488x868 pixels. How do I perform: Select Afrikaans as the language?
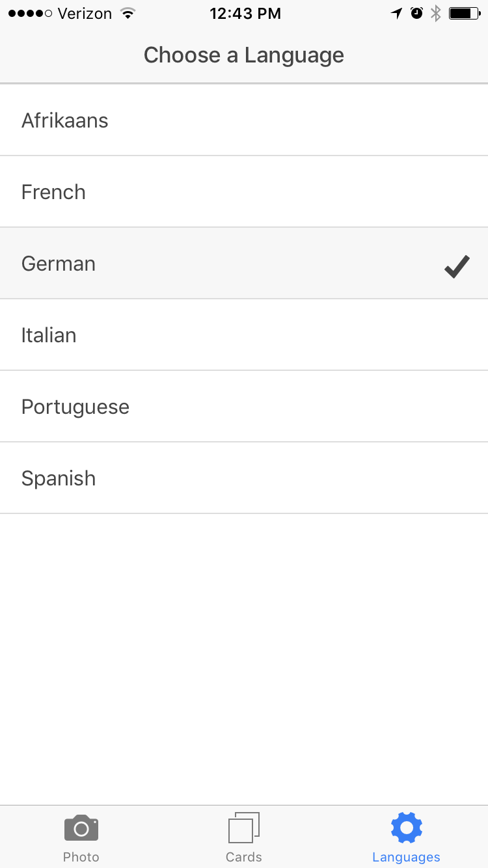tap(244, 120)
